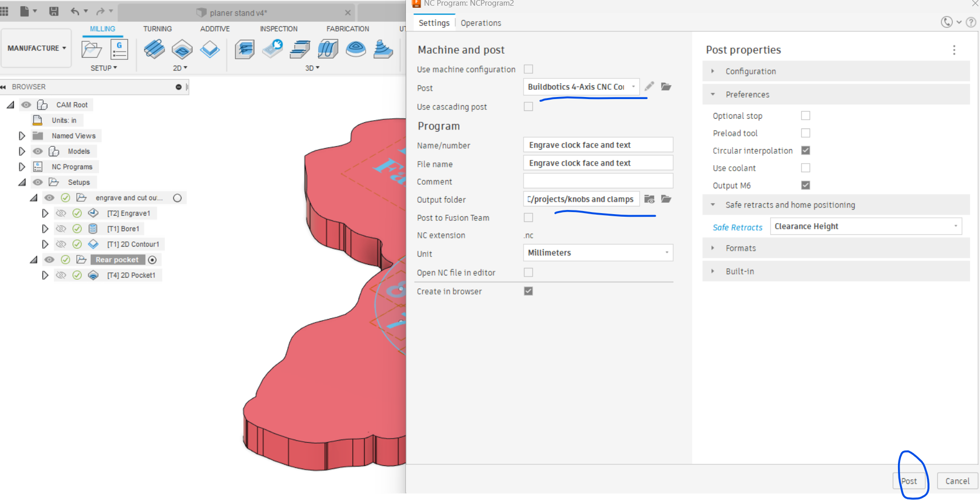Enable the Optional stop checkbox
The height and width of the screenshot is (500, 980).
click(806, 116)
